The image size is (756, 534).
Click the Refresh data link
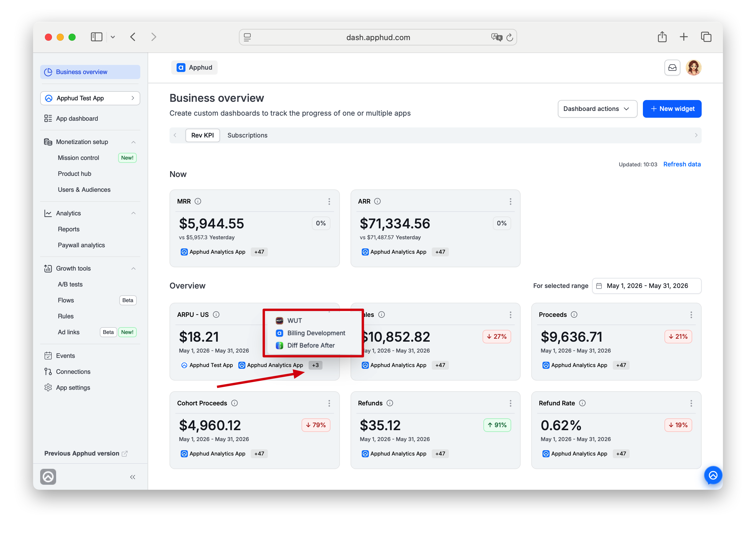(682, 164)
